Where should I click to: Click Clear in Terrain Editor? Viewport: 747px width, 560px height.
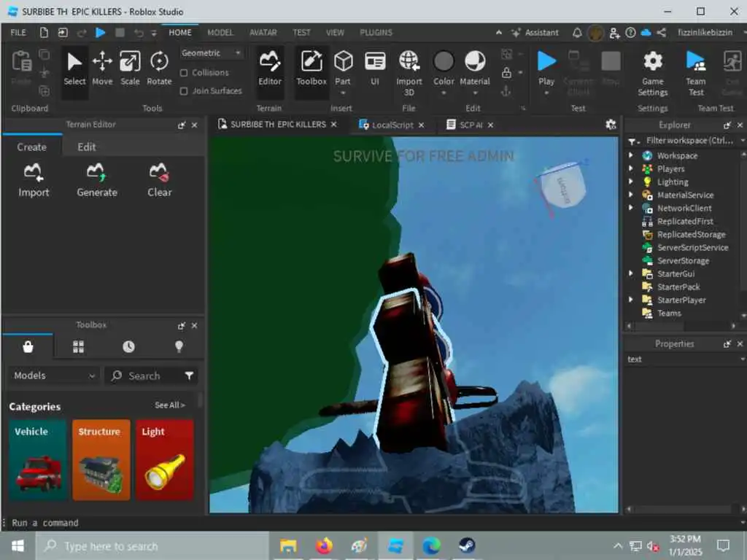point(160,180)
